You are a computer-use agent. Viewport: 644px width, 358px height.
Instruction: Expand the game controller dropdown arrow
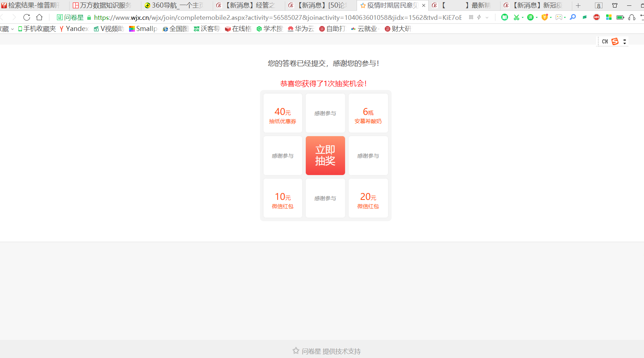click(x=565, y=17)
